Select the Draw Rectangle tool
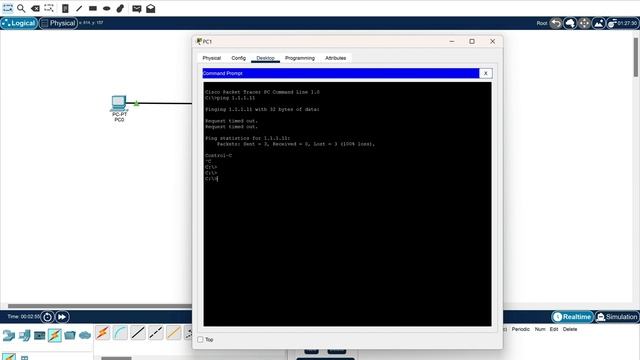This screenshot has width=640, height=360. [x=93, y=8]
